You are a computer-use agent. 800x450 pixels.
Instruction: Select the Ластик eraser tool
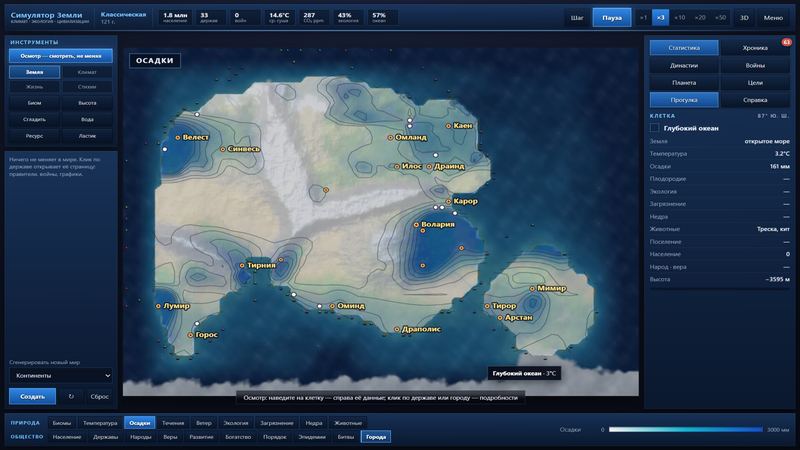coord(87,136)
